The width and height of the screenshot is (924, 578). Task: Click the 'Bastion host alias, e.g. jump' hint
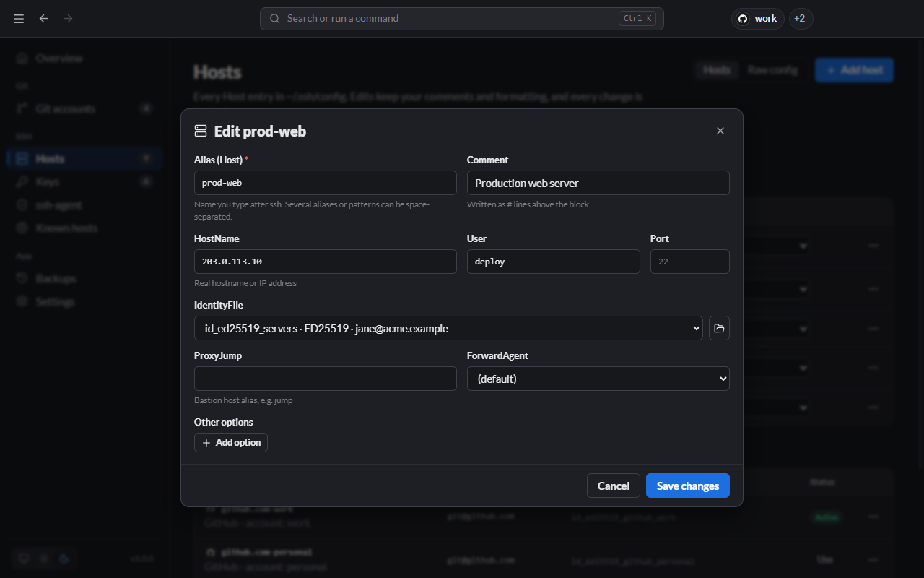point(243,400)
